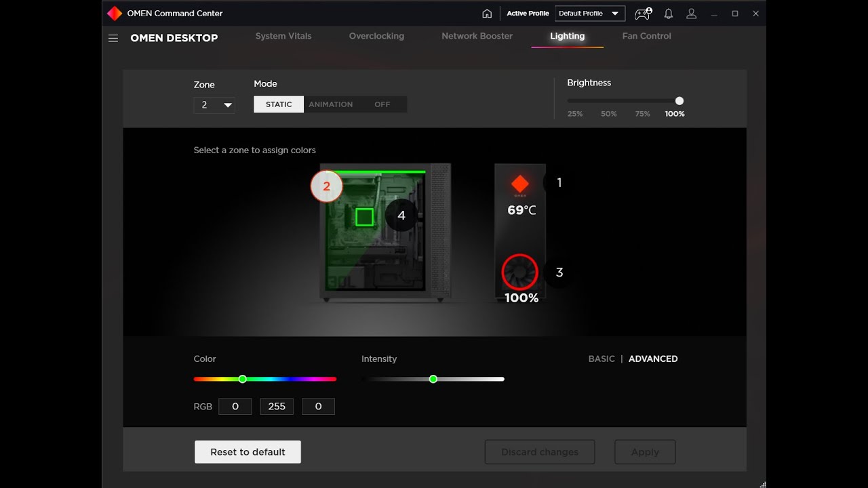
Task: Select the red fan ring icon
Action: pos(520,272)
